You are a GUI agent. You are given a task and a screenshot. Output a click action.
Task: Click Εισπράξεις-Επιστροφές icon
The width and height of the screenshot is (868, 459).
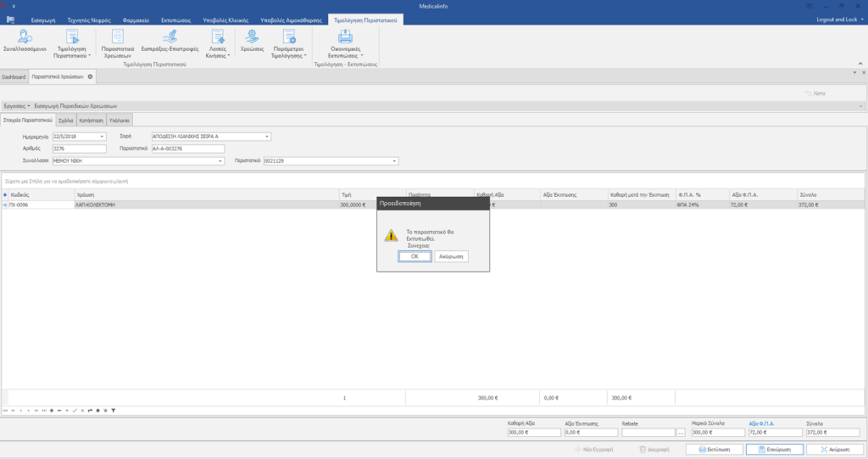pyautogui.click(x=170, y=36)
